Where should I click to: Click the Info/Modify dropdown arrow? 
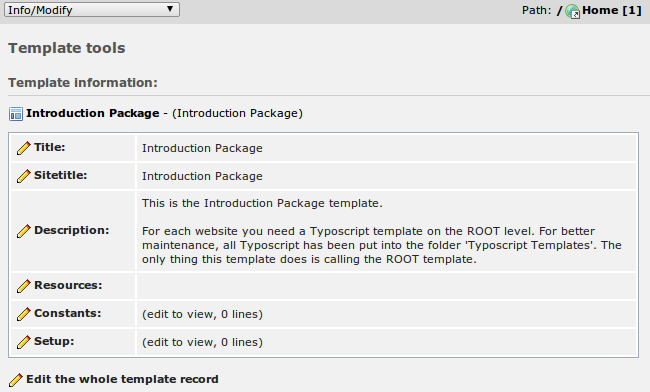pyautogui.click(x=170, y=9)
